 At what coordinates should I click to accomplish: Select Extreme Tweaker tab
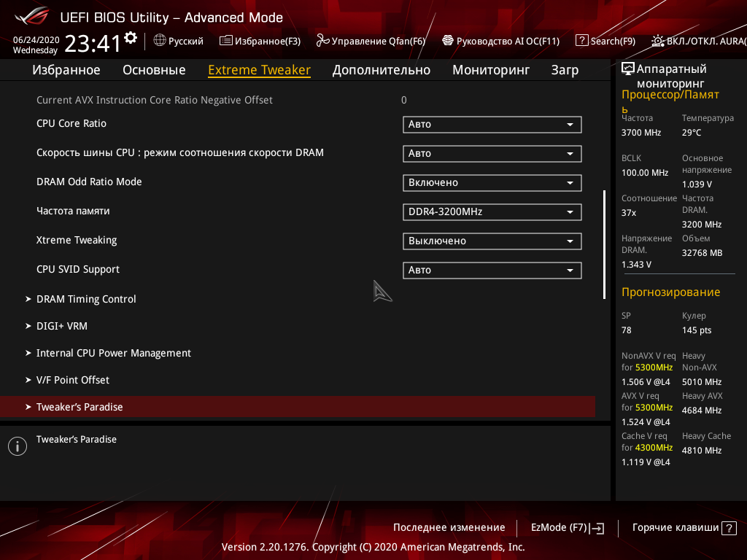(x=259, y=70)
